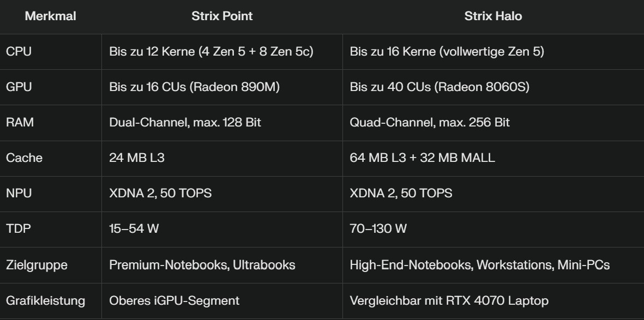
Task: Click the 'Bis zu 16 Kerne' cell
Action: (x=447, y=52)
